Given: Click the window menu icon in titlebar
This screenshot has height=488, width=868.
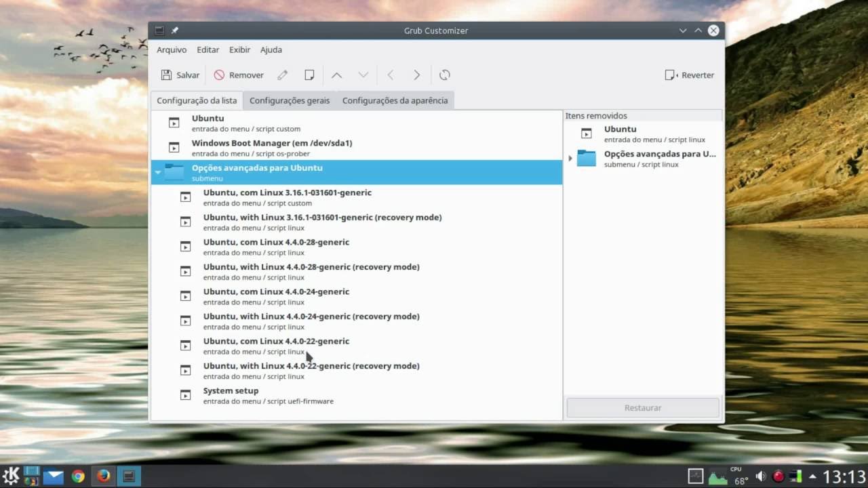Looking at the screenshot, I should tap(159, 30).
